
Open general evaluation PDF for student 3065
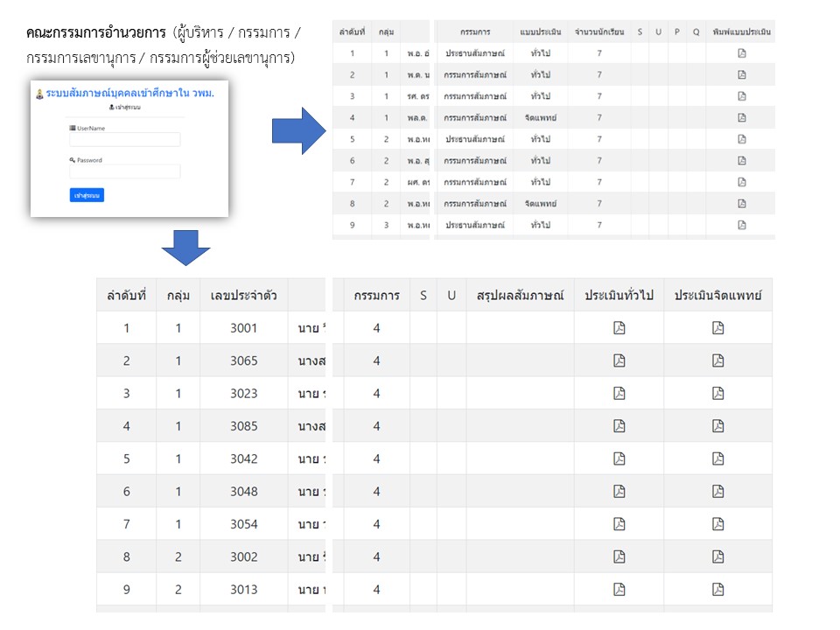(619, 360)
